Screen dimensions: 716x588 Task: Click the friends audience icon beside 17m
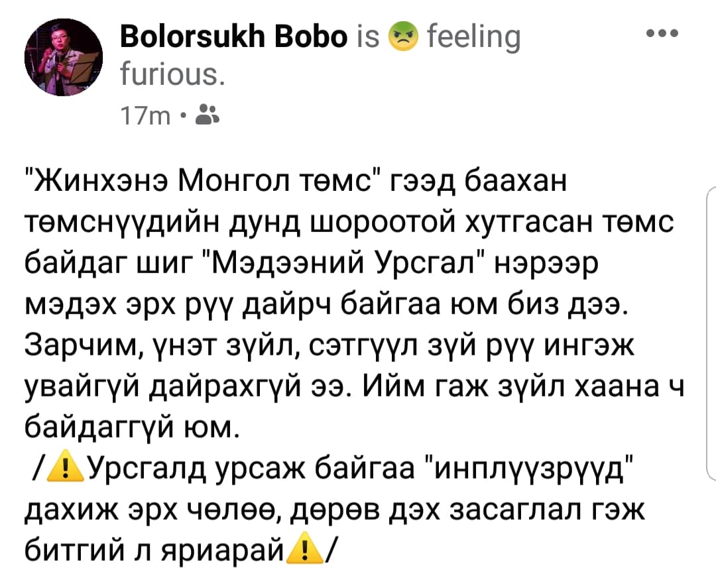[208, 117]
